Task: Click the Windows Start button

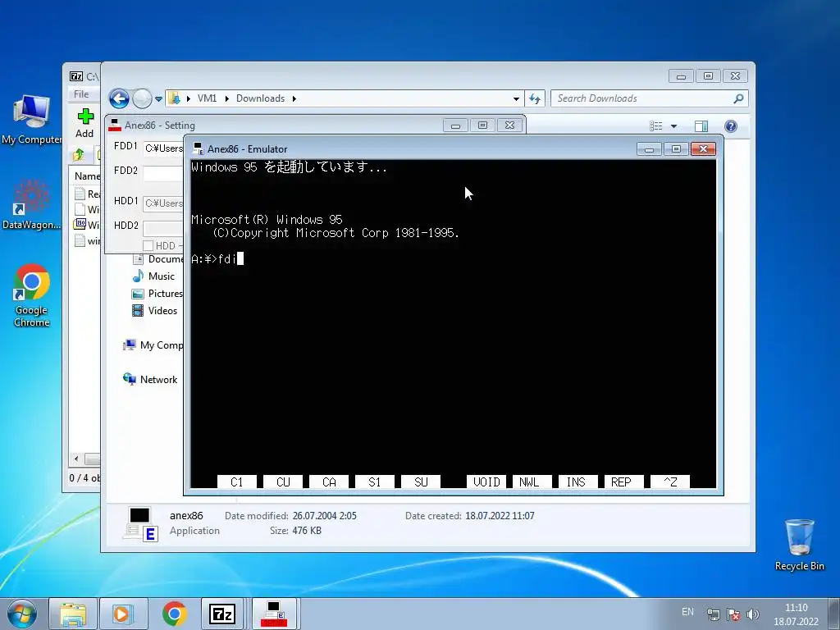Action: click(22, 614)
